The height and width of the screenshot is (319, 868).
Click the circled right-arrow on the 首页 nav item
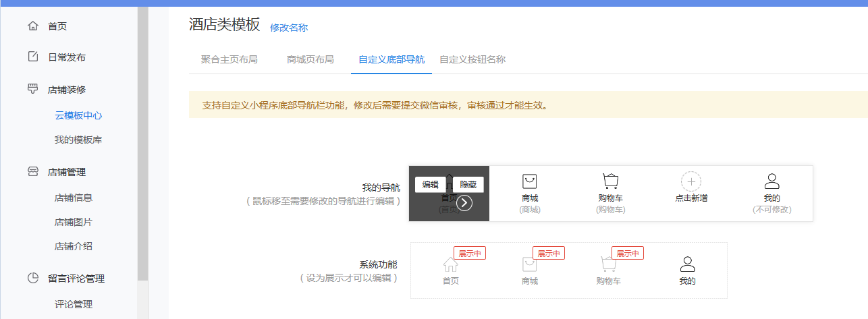464,202
